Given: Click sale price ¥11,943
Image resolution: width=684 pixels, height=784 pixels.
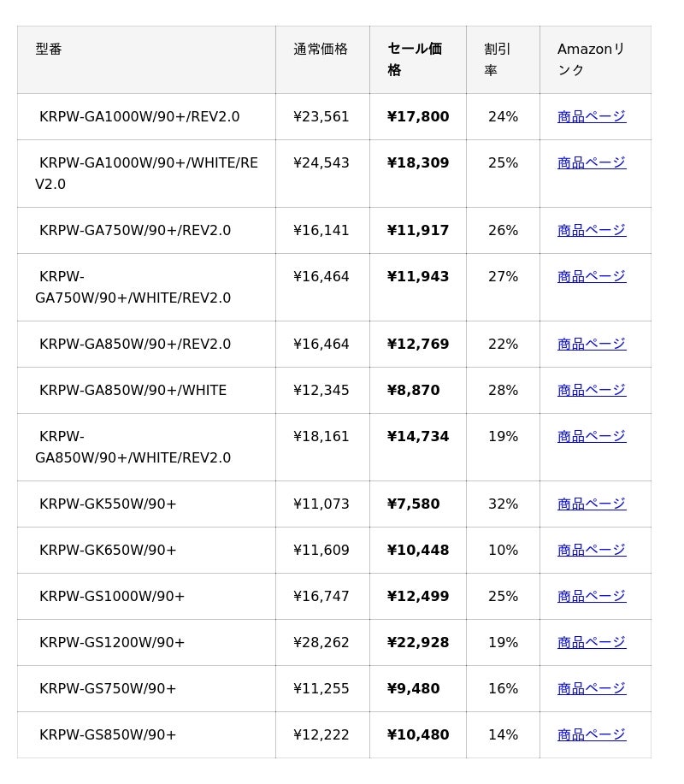Looking at the screenshot, I should 418,276.
